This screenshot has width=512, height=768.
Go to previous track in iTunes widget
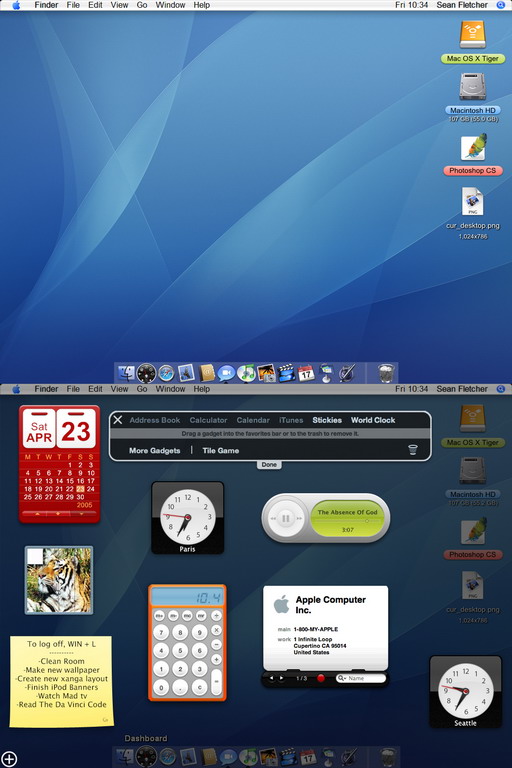pyautogui.click(x=272, y=518)
